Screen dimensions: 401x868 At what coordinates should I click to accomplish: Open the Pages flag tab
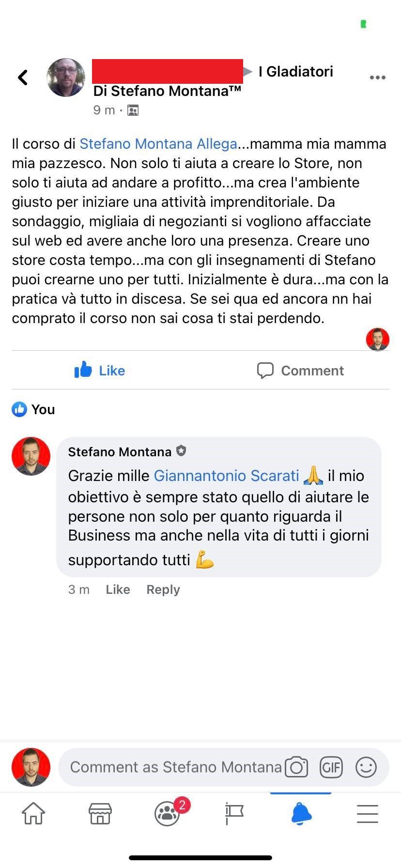tap(234, 814)
